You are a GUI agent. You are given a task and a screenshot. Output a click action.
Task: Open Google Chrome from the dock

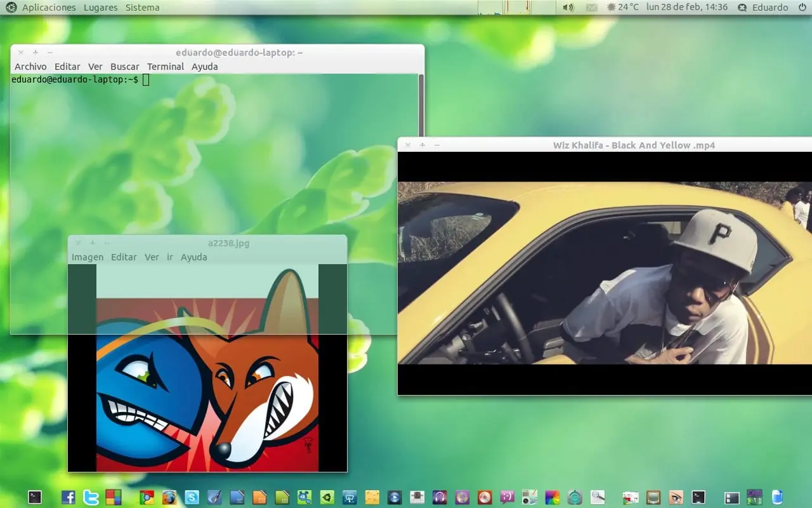pyautogui.click(x=147, y=498)
